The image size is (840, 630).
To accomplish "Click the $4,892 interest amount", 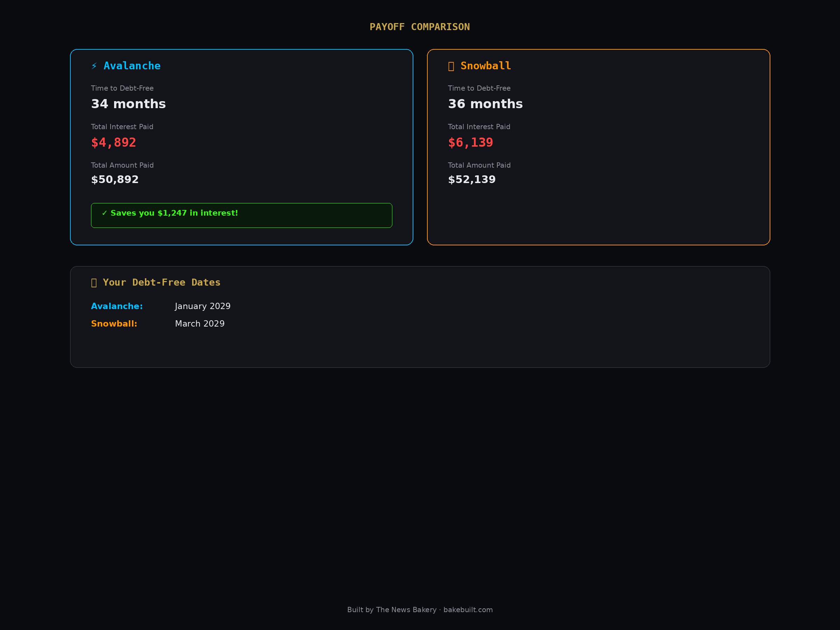I will pos(113,142).
